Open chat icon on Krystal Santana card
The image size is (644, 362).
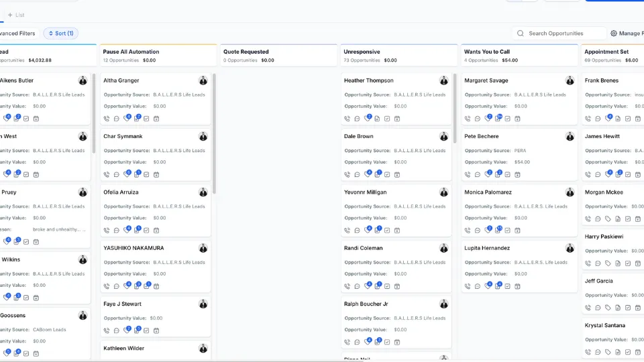598,352
